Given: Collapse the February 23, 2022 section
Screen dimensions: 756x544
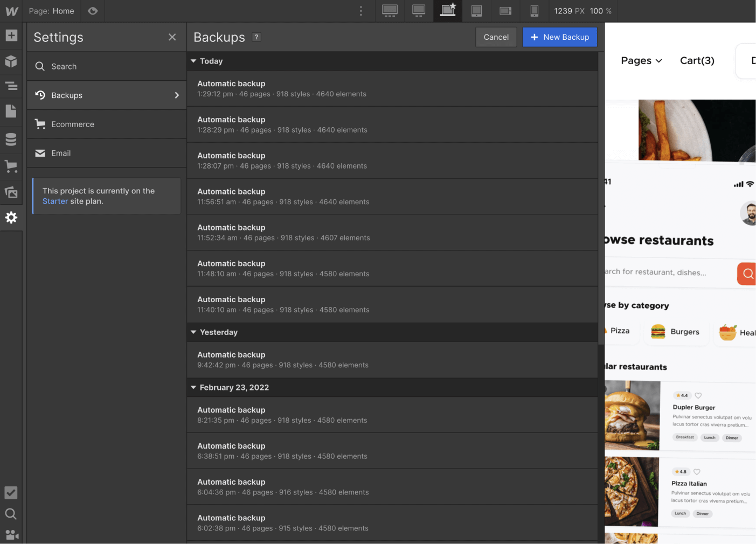Looking at the screenshot, I should point(193,387).
